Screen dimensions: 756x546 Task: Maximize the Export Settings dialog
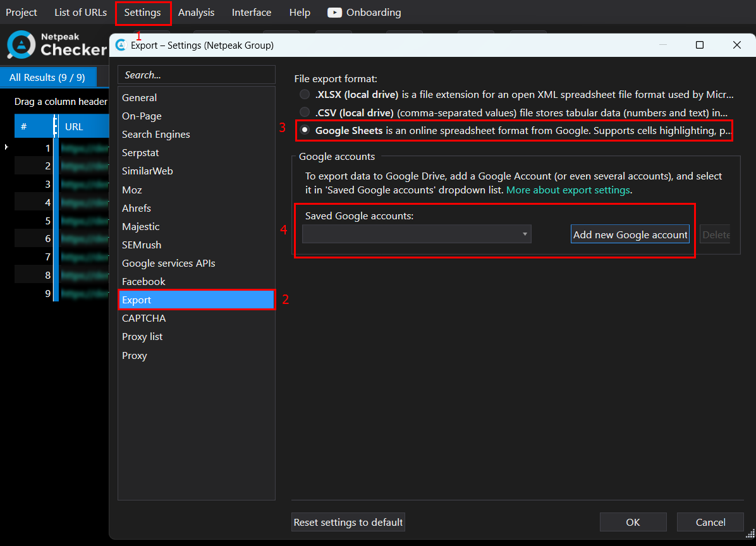click(700, 45)
